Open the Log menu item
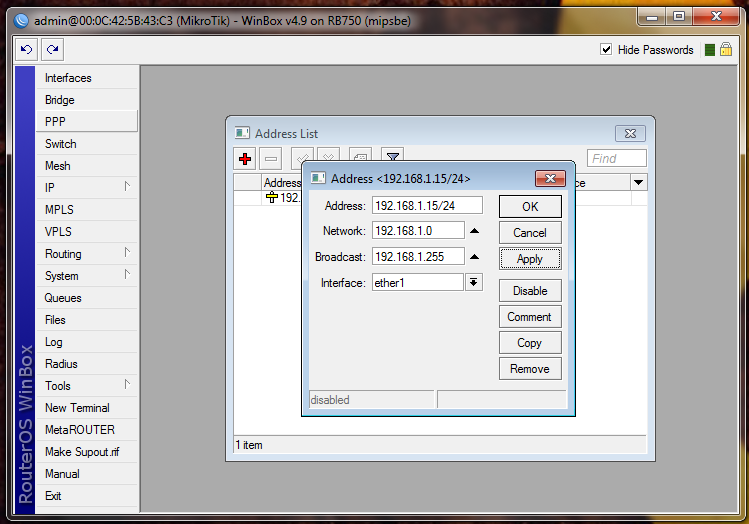The height and width of the screenshot is (524, 749). pyautogui.click(x=86, y=342)
